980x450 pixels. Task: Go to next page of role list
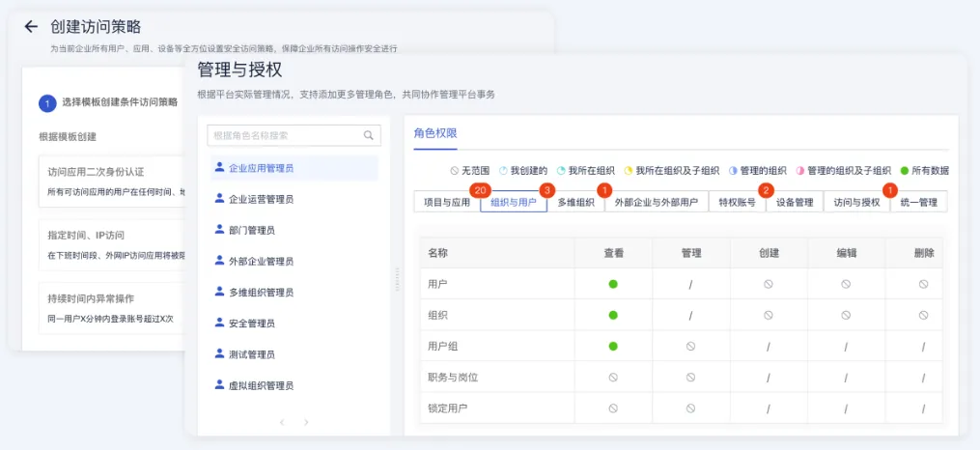click(306, 423)
